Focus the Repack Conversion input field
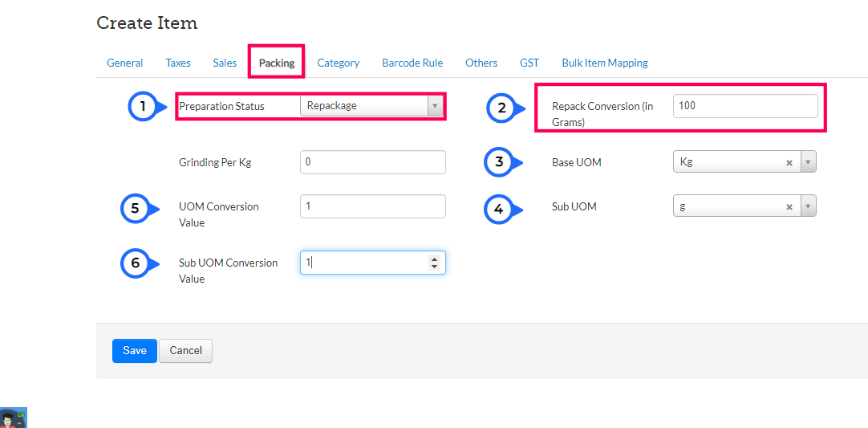 (745, 106)
